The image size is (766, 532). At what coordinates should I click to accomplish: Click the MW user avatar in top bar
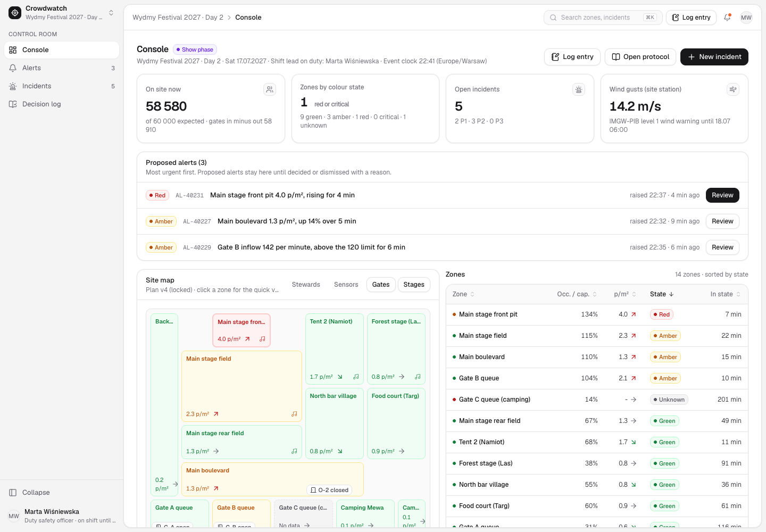coord(746,18)
